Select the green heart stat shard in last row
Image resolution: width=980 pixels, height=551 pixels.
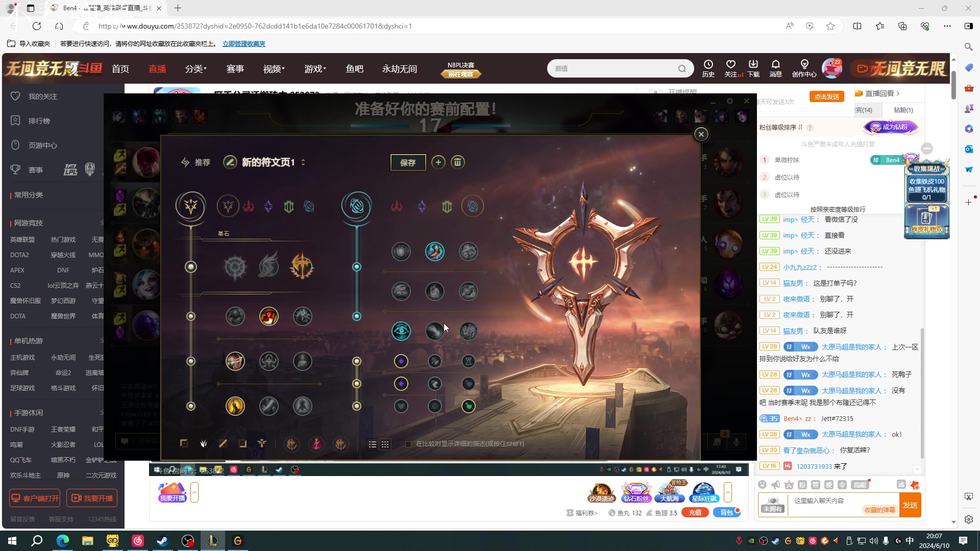coord(468,406)
